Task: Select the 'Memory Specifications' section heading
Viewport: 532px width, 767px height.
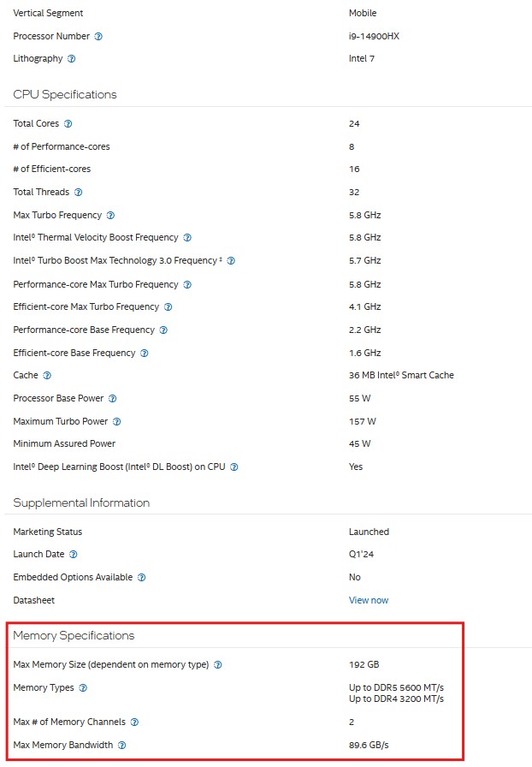Action: coord(74,635)
